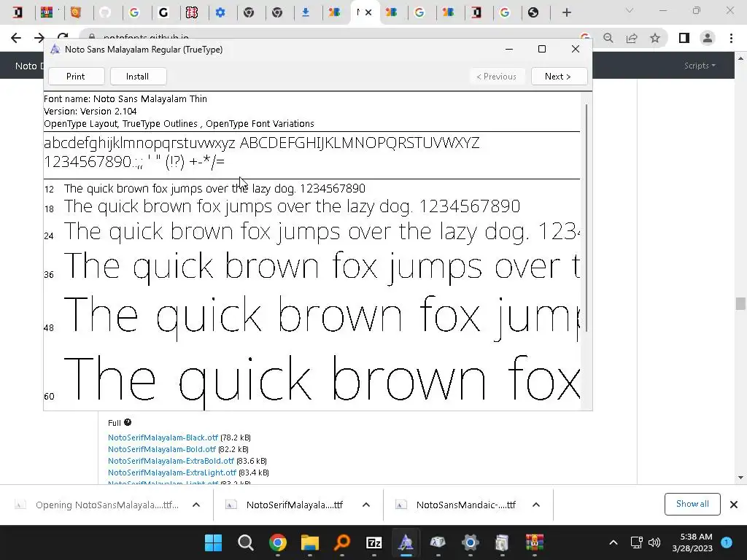
Task: Open documents stack app in taskbar
Action: click(x=502, y=542)
